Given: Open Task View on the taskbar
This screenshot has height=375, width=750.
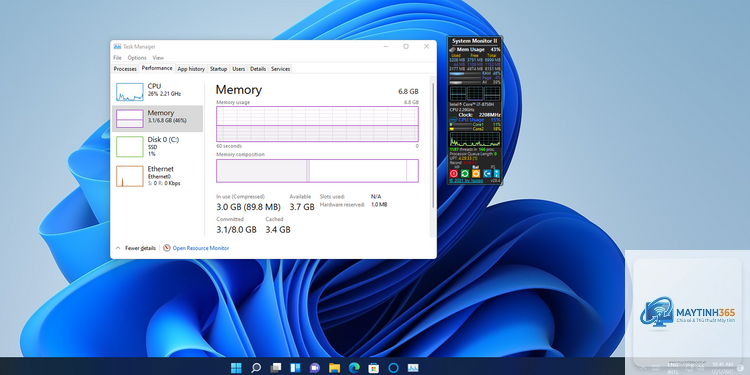Looking at the screenshot, I should tap(276, 367).
